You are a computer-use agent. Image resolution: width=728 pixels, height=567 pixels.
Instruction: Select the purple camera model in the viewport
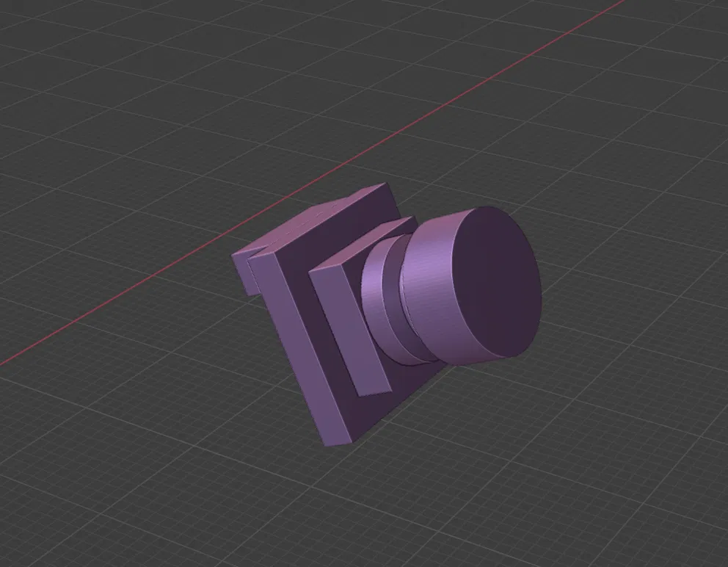pos(386,314)
